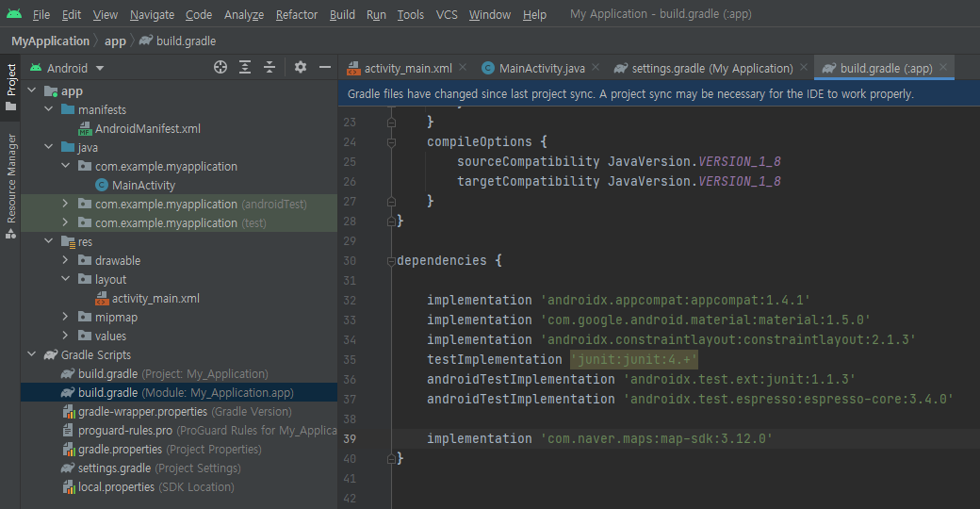Expand the drawable folder
This screenshot has height=509, width=980.
coord(65,260)
